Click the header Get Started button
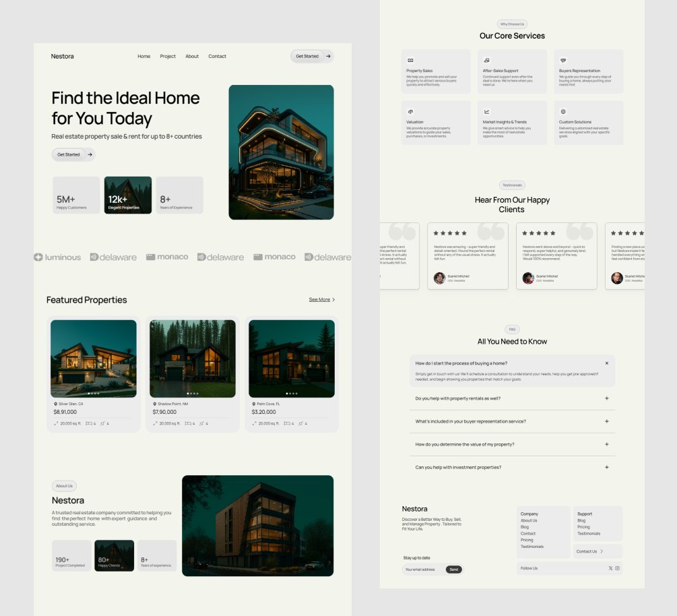Viewport: 677px width, 616px height. pos(312,56)
